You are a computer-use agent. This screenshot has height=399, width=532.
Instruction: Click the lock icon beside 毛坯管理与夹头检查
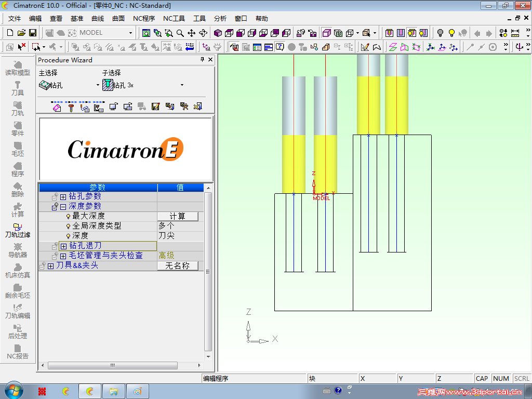point(55,256)
